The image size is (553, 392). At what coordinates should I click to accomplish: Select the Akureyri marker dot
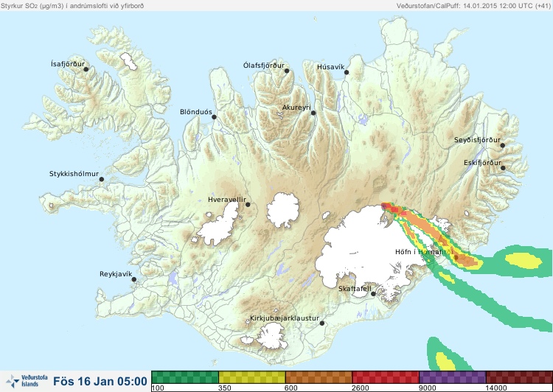click(x=313, y=113)
